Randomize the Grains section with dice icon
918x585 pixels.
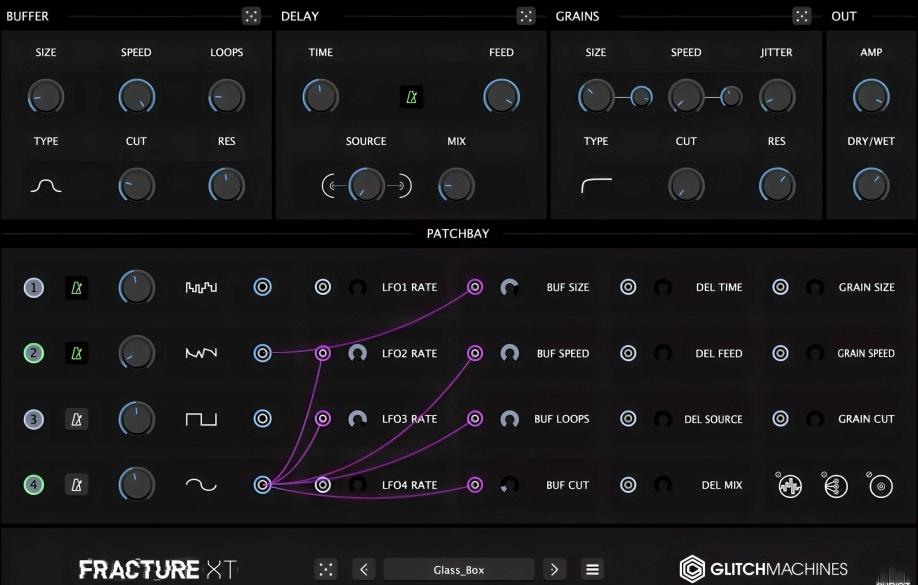pyautogui.click(x=801, y=16)
